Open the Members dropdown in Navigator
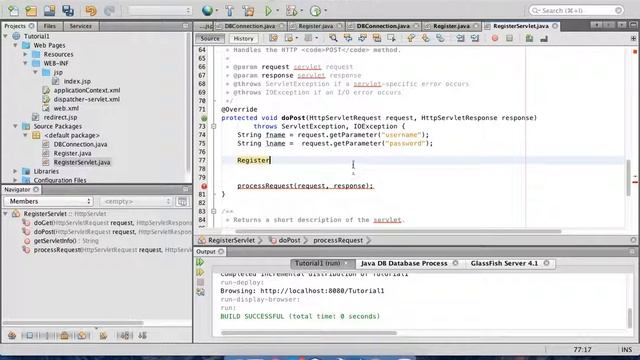Screen dimensions: 640x360 pyautogui.click(x=48, y=201)
